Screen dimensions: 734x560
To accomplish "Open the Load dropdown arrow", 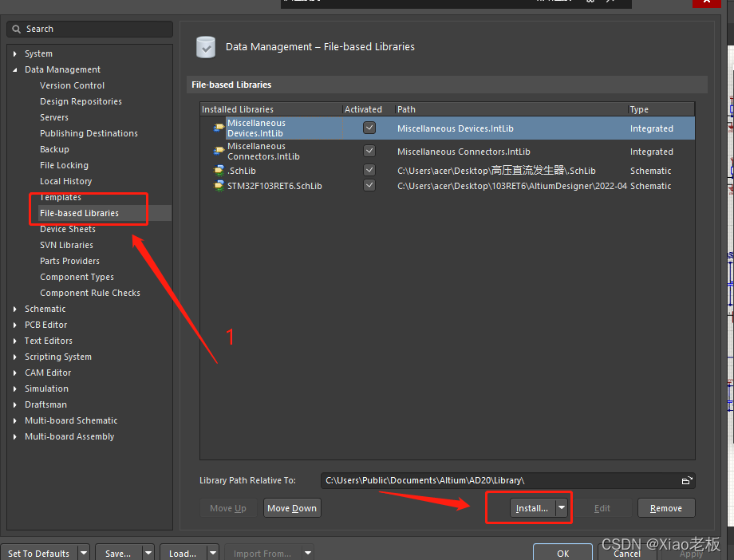I will pyautogui.click(x=213, y=553).
